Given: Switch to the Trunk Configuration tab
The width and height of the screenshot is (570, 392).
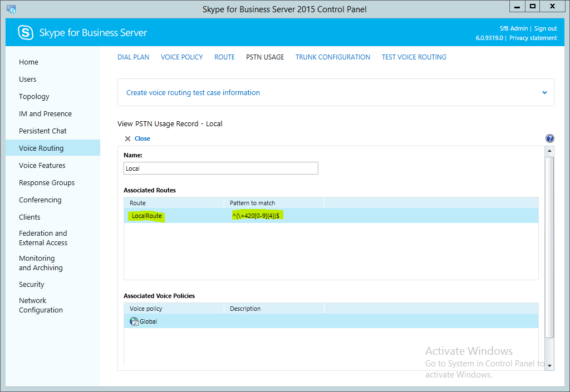Looking at the screenshot, I should click(332, 57).
